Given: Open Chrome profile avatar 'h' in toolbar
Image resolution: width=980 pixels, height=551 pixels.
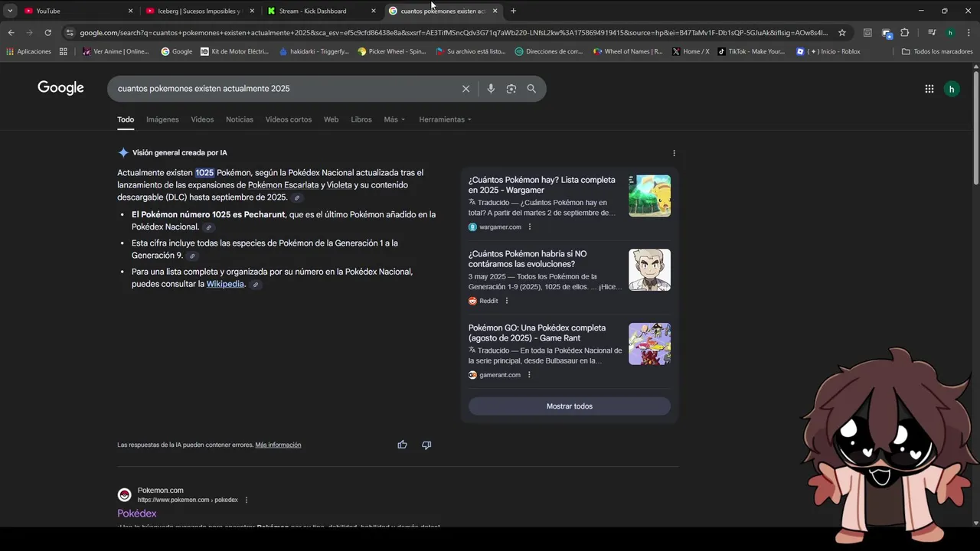Looking at the screenshot, I should coord(950,33).
